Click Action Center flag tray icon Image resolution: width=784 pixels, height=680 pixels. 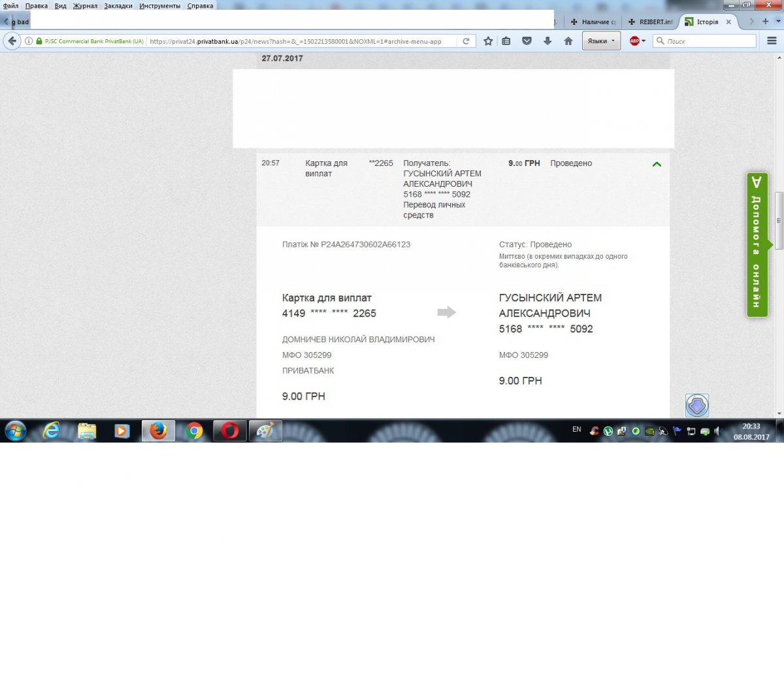[x=677, y=431]
